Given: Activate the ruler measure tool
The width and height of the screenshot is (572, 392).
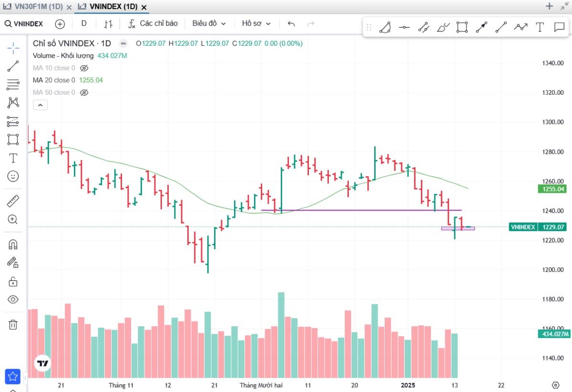Looking at the screenshot, I should [x=13, y=201].
